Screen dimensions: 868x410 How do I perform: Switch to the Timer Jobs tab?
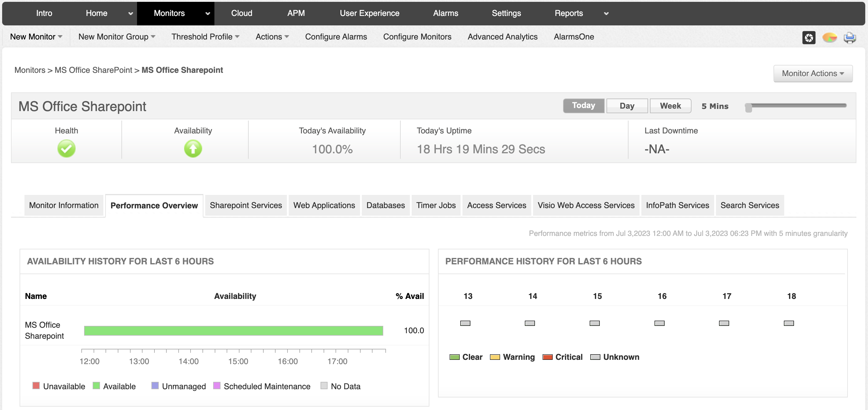(436, 205)
